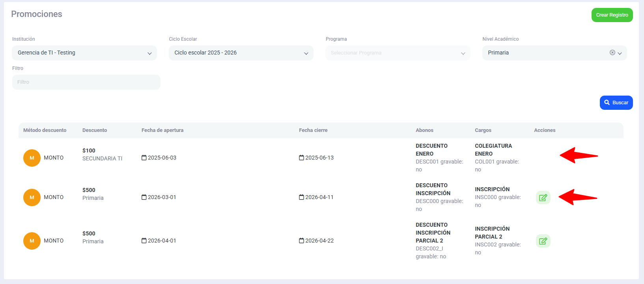Click the Descuento column header
This screenshot has height=284, width=644.
coord(95,130)
